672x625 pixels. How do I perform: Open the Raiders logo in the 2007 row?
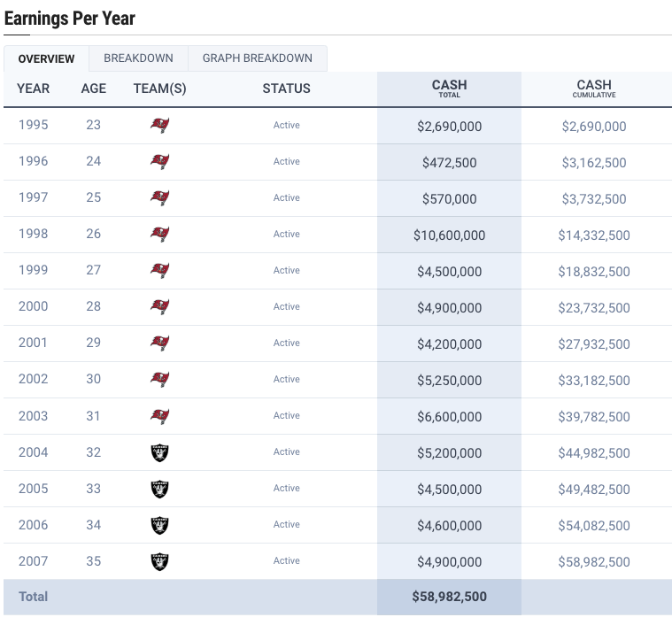159,561
